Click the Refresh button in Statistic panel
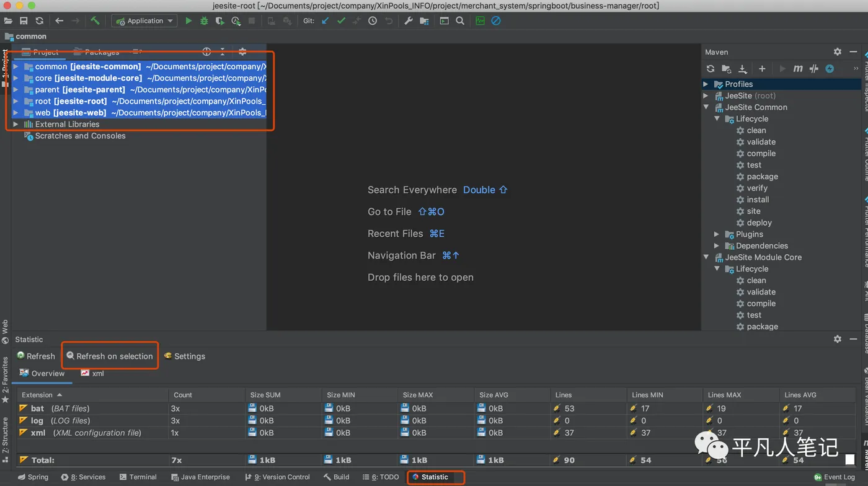This screenshot has width=868, height=486. coord(36,356)
